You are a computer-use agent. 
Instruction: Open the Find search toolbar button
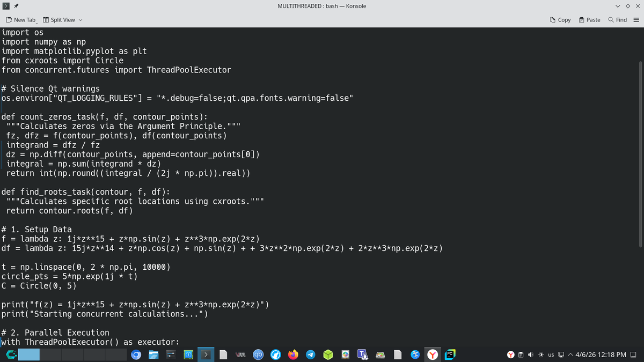pyautogui.click(x=617, y=20)
